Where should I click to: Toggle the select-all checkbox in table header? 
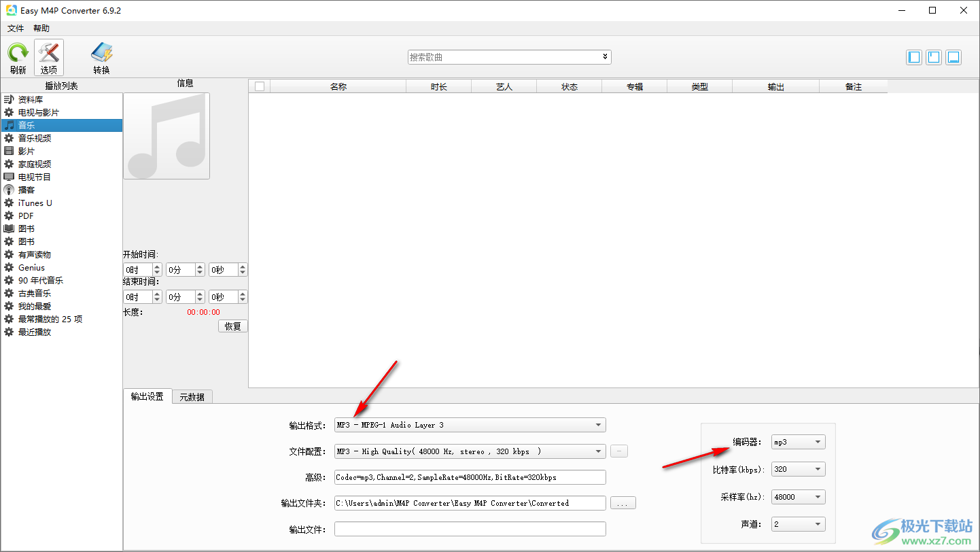[259, 86]
